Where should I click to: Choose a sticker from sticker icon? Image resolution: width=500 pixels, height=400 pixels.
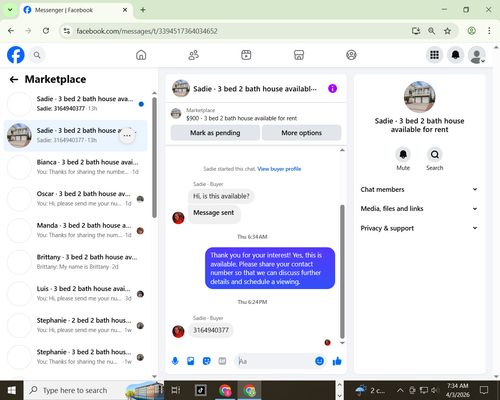coord(207,361)
